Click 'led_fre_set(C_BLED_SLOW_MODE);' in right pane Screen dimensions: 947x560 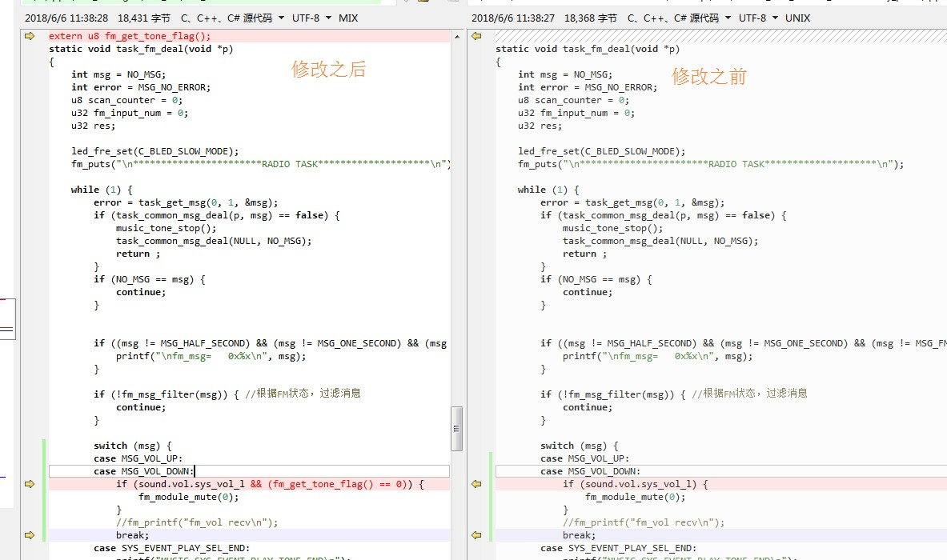pyautogui.click(x=601, y=151)
